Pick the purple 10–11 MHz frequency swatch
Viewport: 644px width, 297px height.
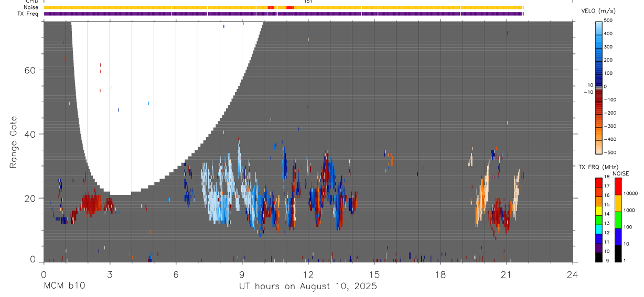point(598,247)
